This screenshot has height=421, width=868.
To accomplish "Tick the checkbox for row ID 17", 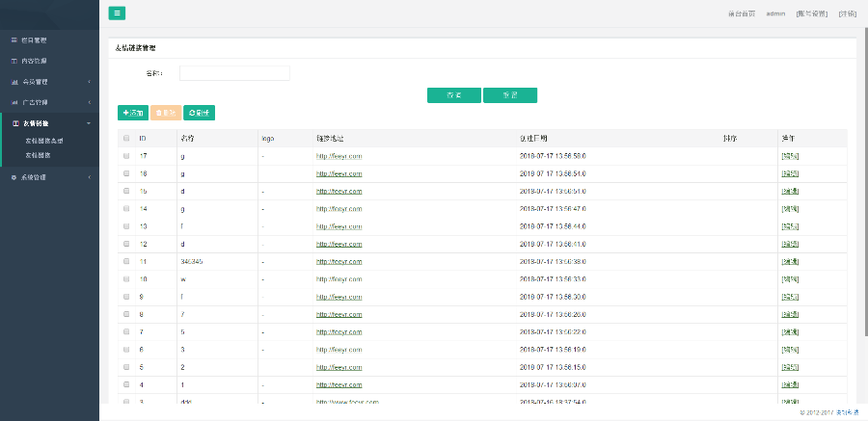I will 126,156.
